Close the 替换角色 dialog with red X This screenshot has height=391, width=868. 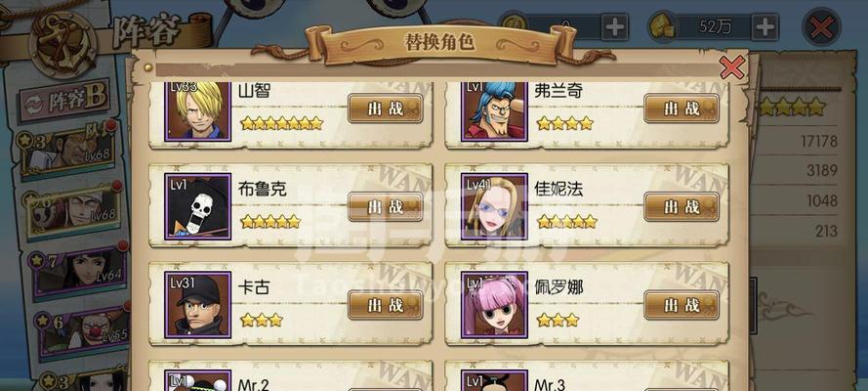coord(732,67)
